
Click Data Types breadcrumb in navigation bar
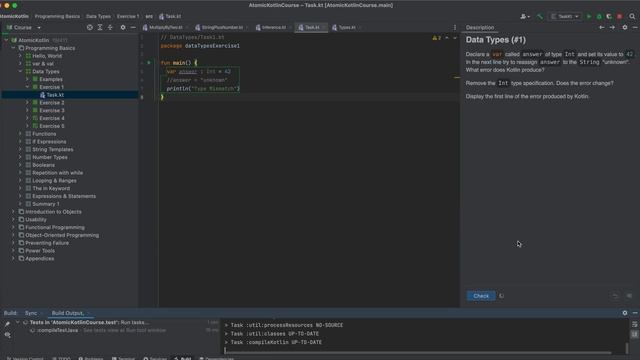click(x=98, y=16)
